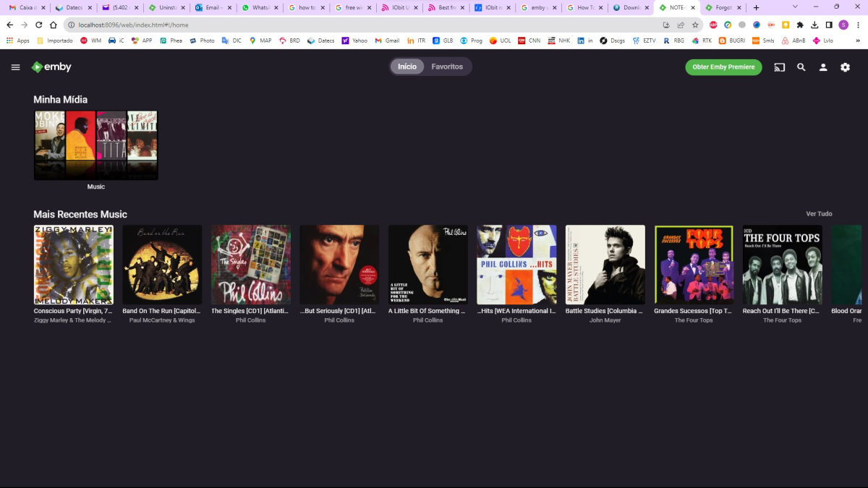This screenshot has width=868, height=488.
Task: Click browser back arrow
Action: pos(10,25)
